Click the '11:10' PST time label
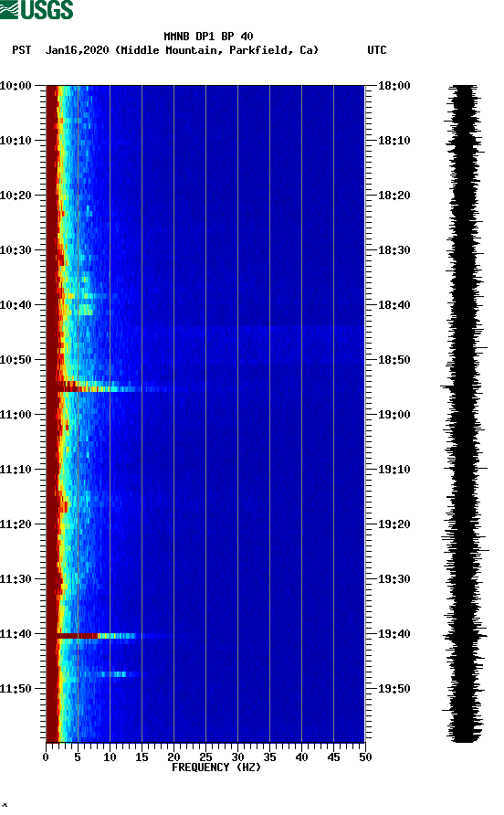 coord(16,470)
